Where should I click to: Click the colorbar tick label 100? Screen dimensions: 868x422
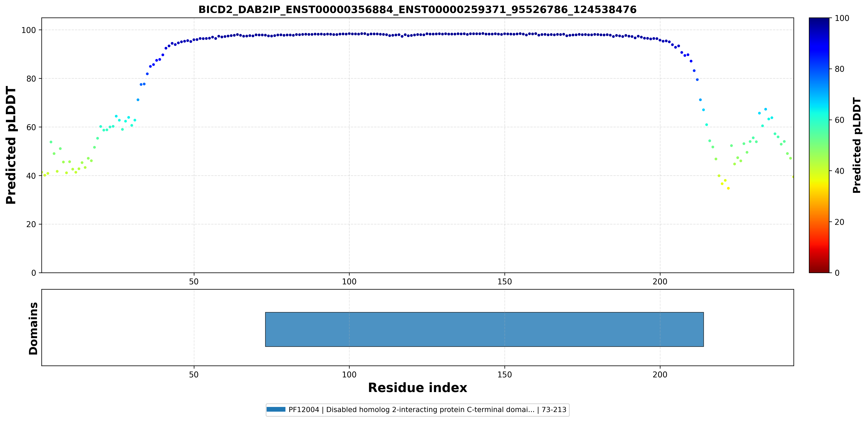842,18
